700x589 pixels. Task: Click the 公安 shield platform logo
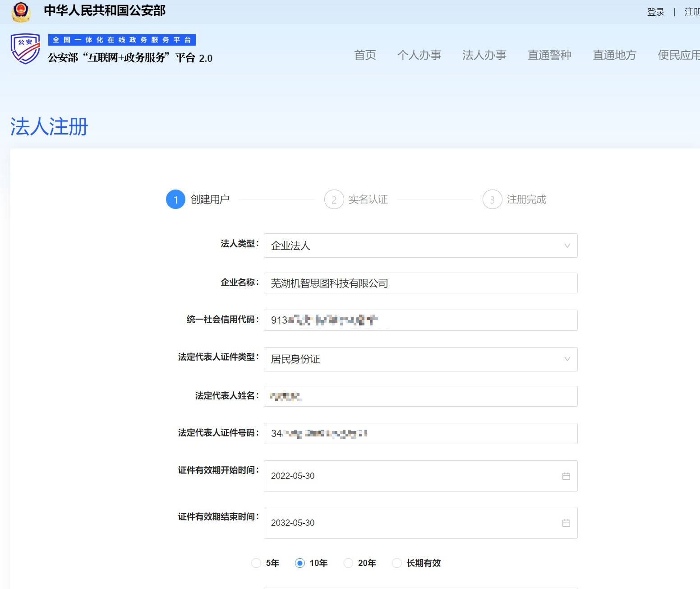(x=25, y=49)
